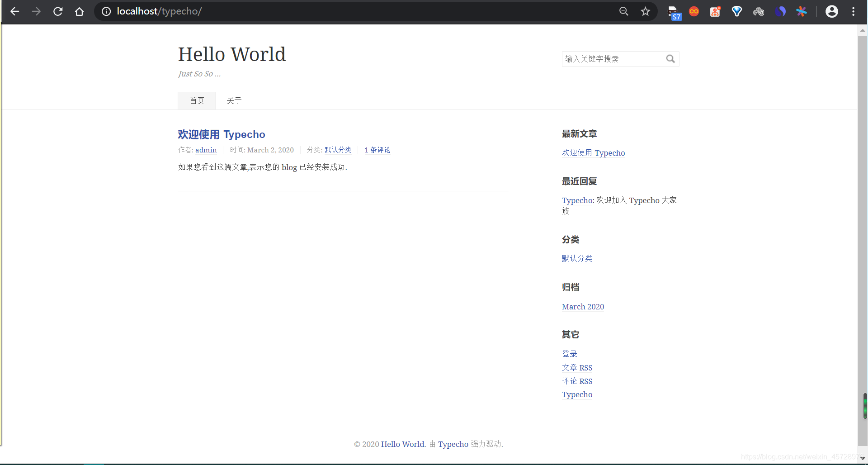Open the 文章 RSS feed link
This screenshot has width=868, height=465.
click(x=577, y=368)
